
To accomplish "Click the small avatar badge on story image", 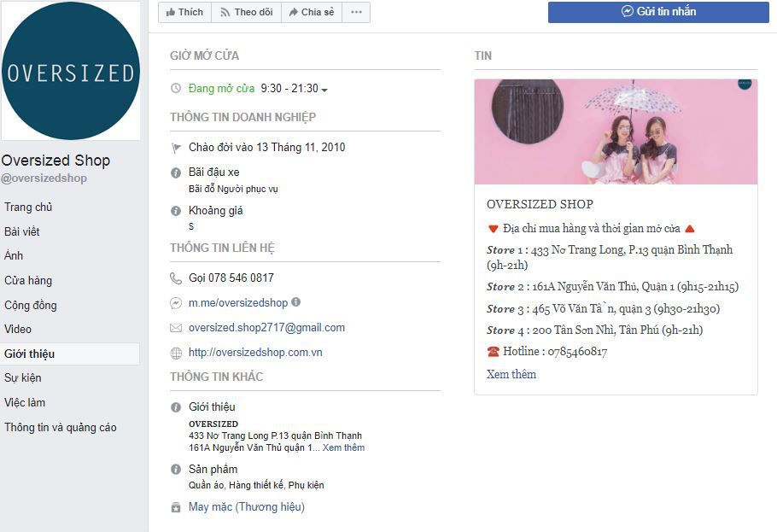I will coord(745,84).
